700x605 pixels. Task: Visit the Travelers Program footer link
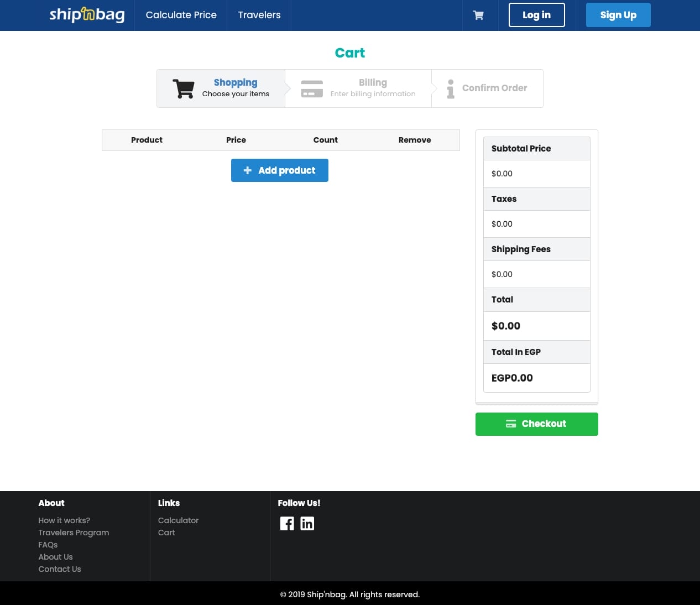click(74, 533)
